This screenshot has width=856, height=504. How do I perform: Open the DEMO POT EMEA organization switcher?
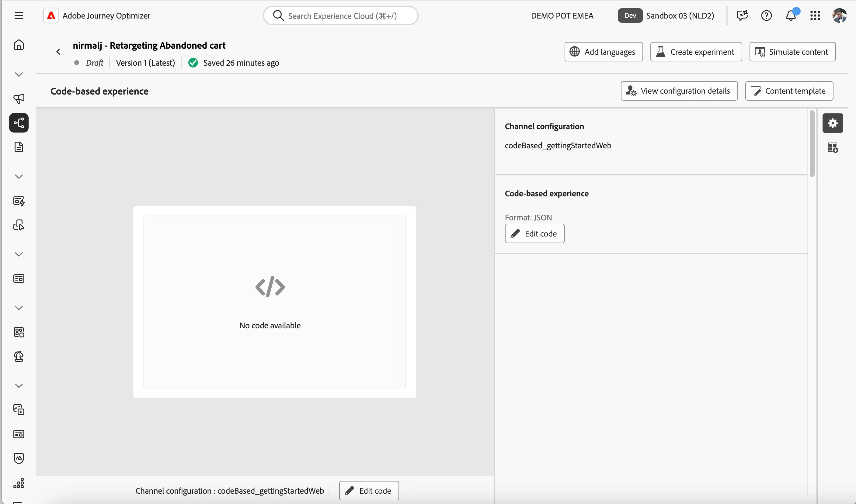(x=562, y=16)
